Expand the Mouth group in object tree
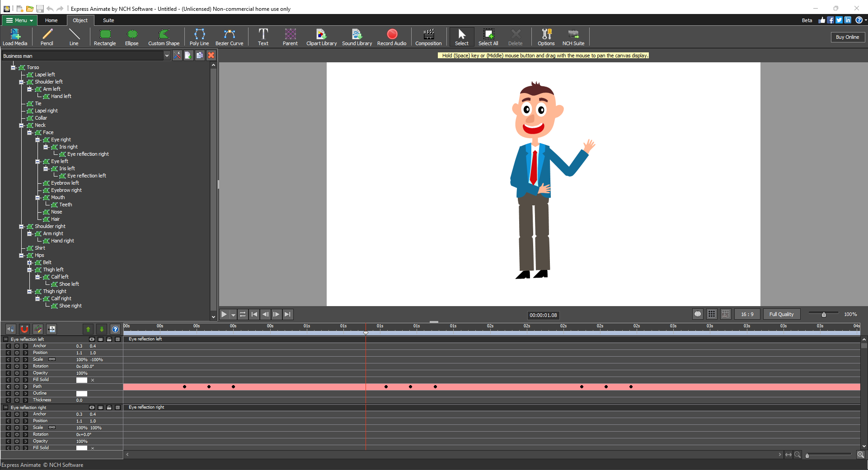Viewport: 868px width, 470px height. (x=38, y=198)
